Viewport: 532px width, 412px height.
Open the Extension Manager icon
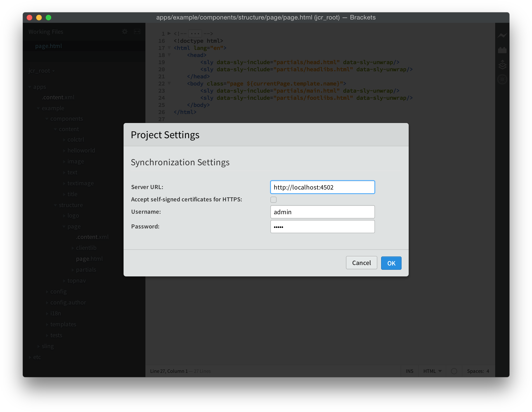(x=502, y=50)
